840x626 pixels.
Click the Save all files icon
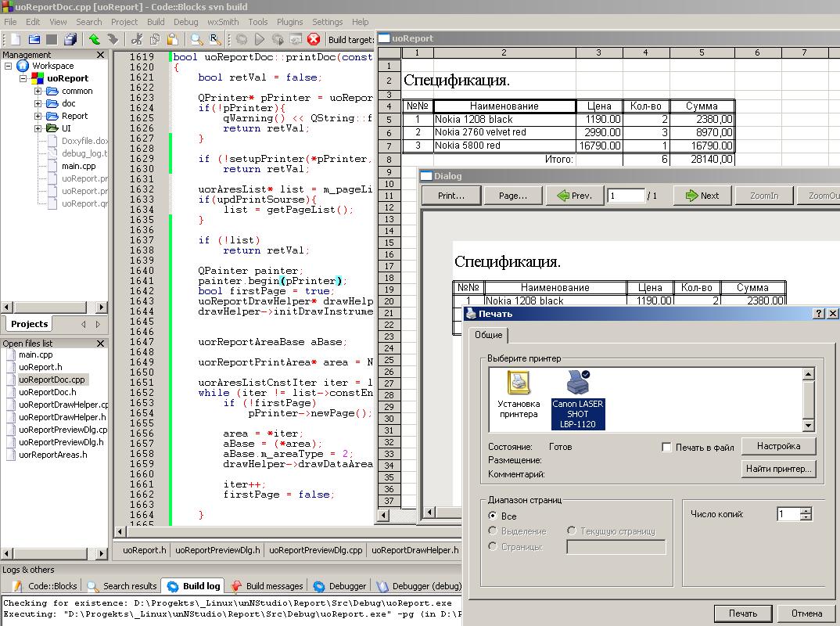[70, 39]
